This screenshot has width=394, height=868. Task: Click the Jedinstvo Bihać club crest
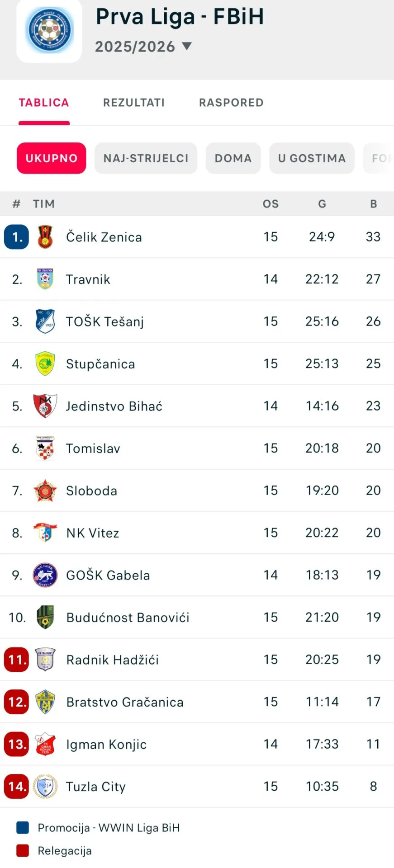tap(45, 406)
